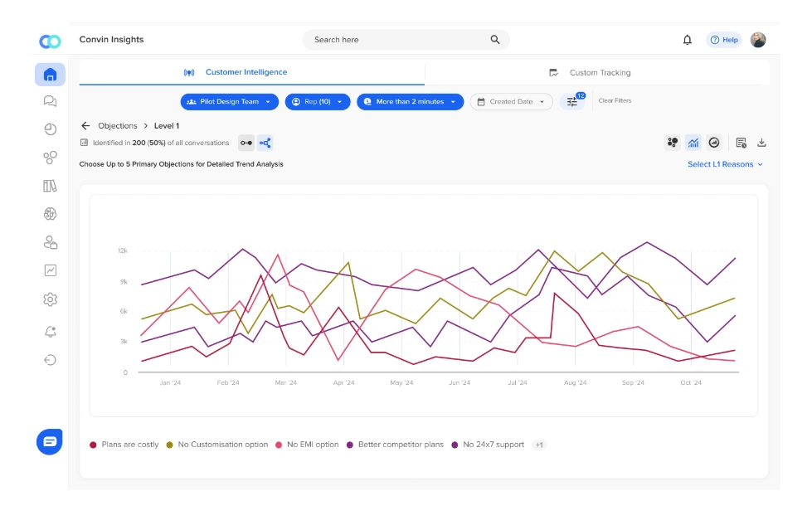Toggle the keyword match view near conversation count

coord(245,142)
